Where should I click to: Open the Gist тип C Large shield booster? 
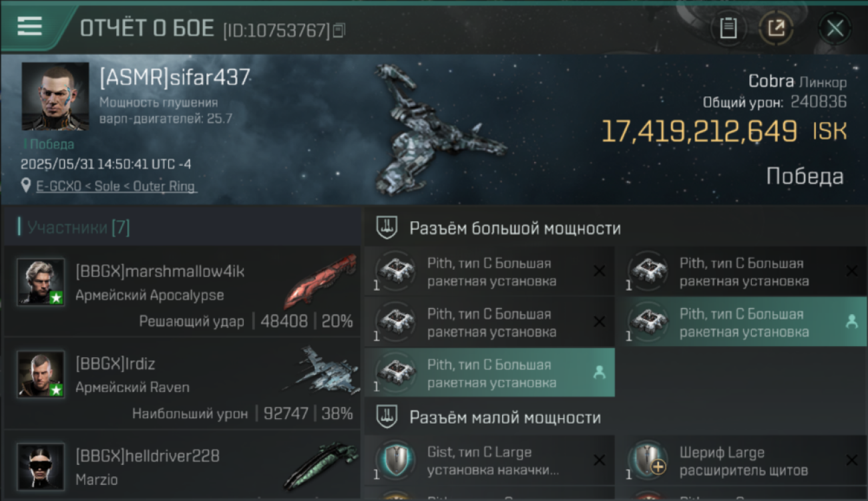(489, 460)
